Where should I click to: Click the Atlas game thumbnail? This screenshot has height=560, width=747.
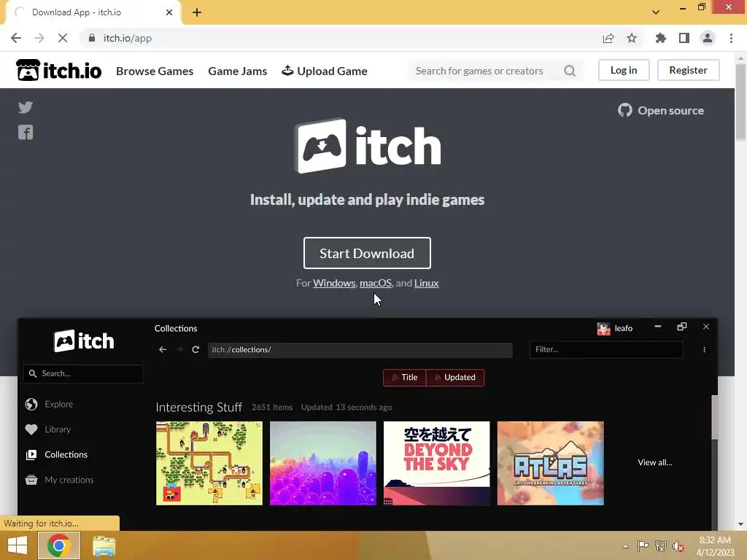[x=550, y=463]
